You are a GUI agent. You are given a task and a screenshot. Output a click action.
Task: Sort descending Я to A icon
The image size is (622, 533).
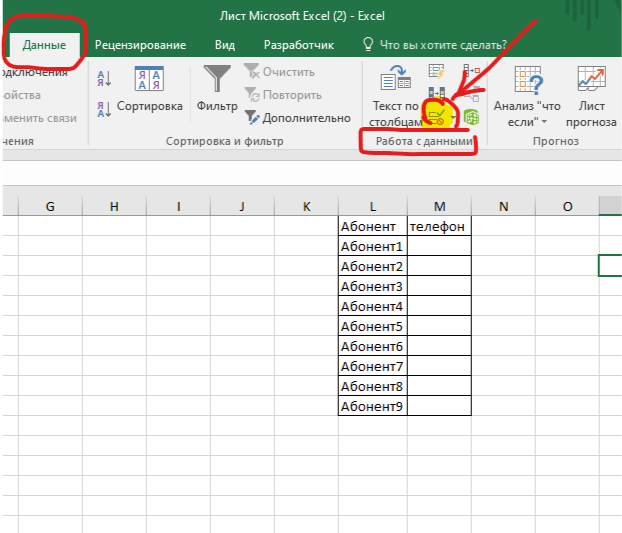tap(104, 109)
